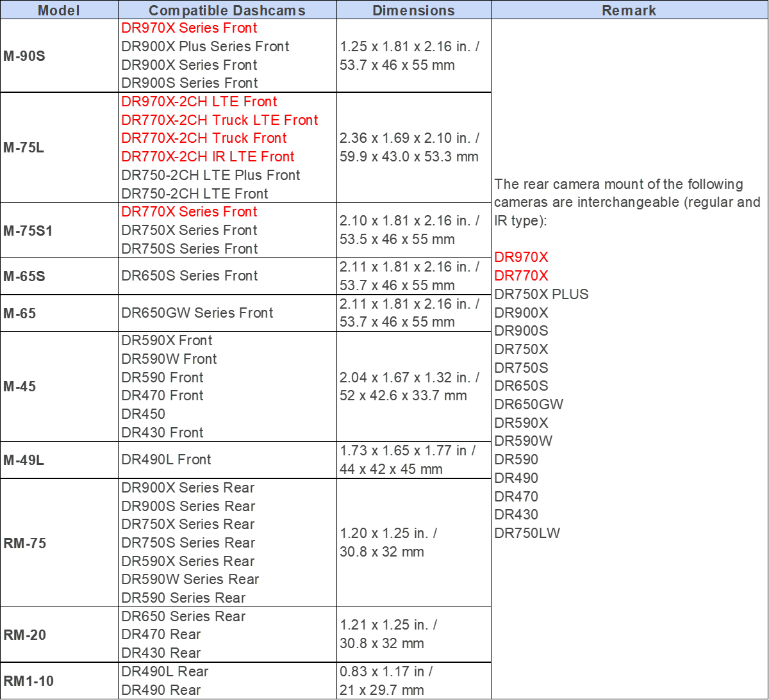The height and width of the screenshot is (700, 769).
Task: Click DR590 Series Rear entry
Action: click(183, 598)
